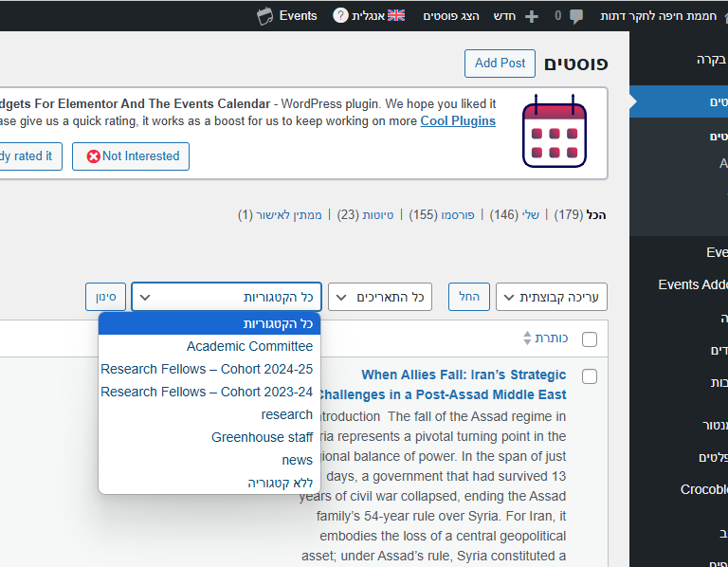Viewport: 728px width, 567px height.
Task: Choose Research Fellows – Cohort 2023-24
Action: coord(209,392)
